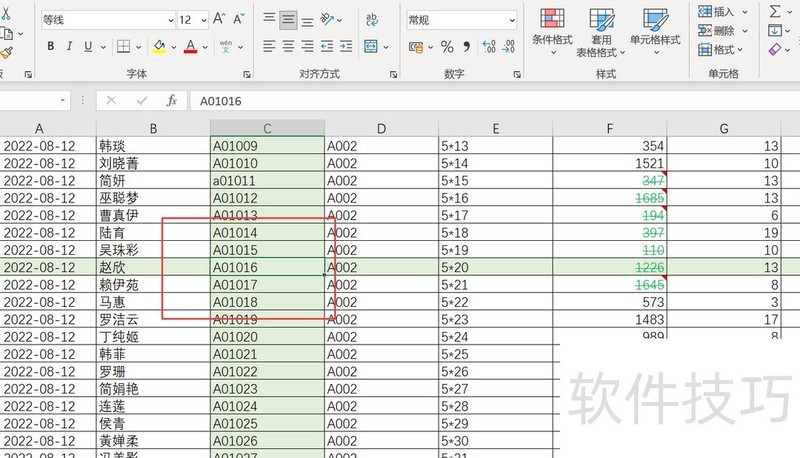800x458 pixels.
Task: Click the Fill down icon in editing group
Action: coord(774,31)
